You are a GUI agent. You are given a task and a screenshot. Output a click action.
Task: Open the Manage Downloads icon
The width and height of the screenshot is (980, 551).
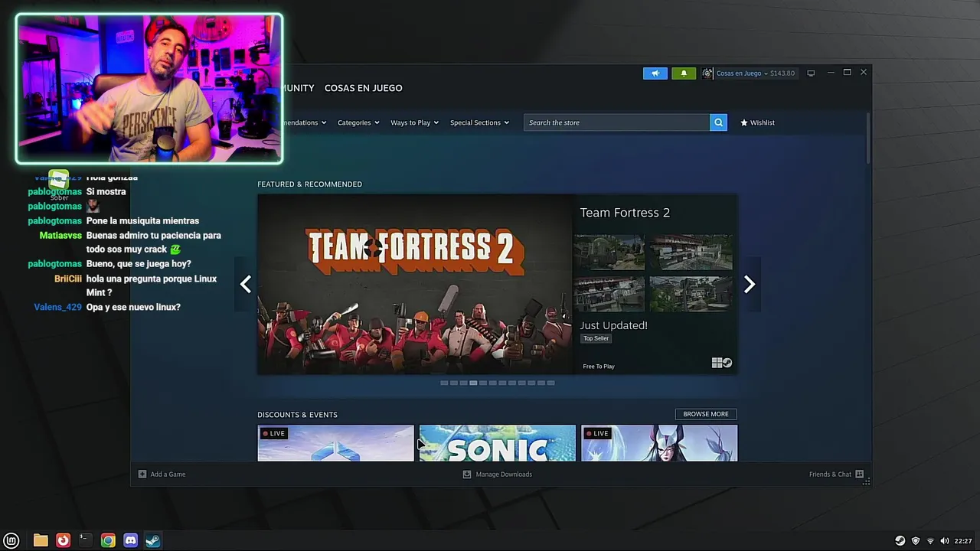click(467, 474)
